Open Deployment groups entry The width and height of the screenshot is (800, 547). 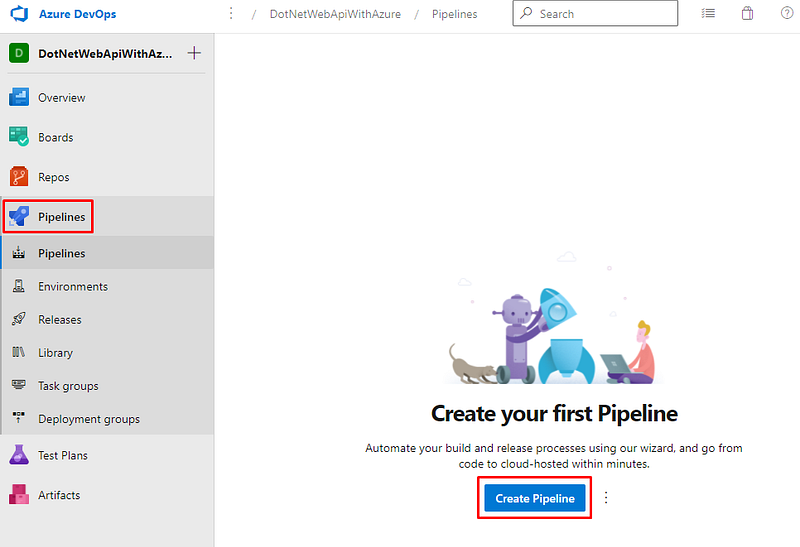click(x=89, y=419)
